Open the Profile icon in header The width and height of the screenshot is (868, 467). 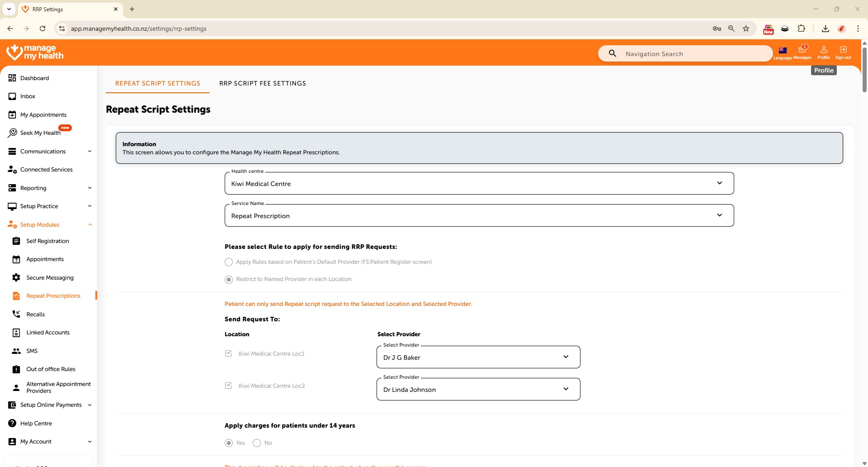click(823, 50)
